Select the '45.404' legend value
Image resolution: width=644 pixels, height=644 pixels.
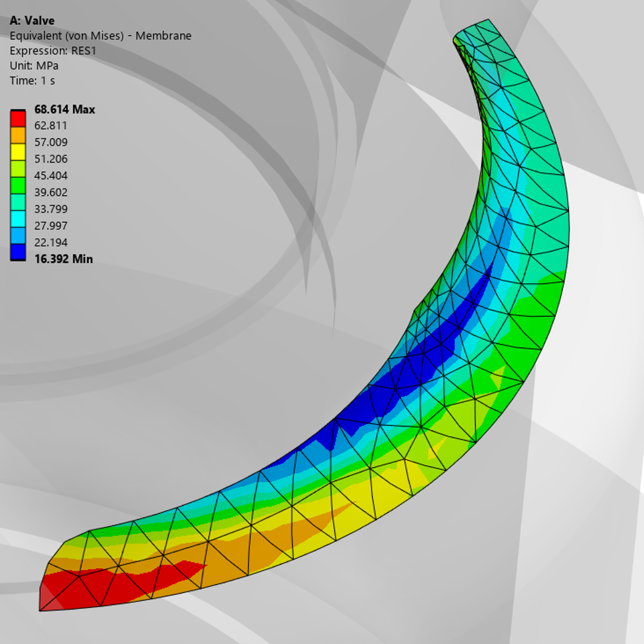click(51, 176)
